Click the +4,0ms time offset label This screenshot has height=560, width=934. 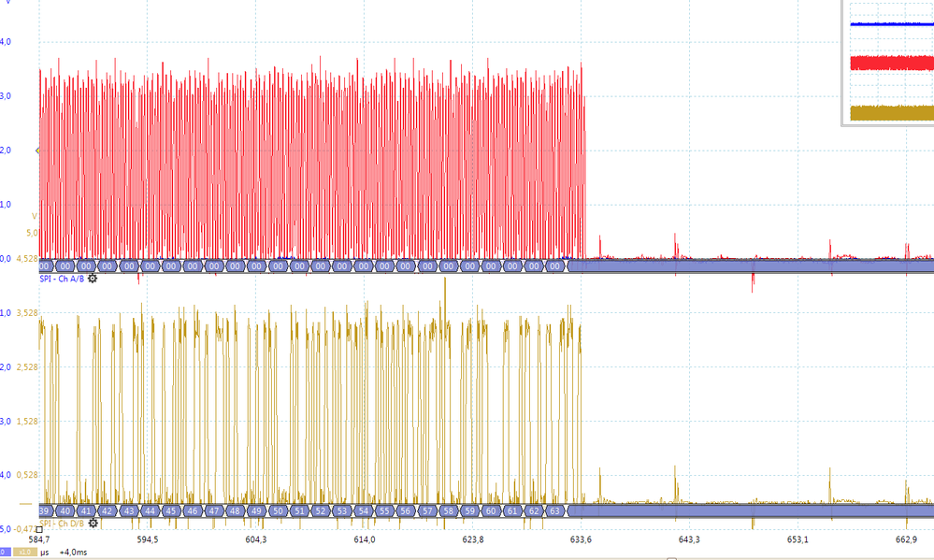click(73, 553)
